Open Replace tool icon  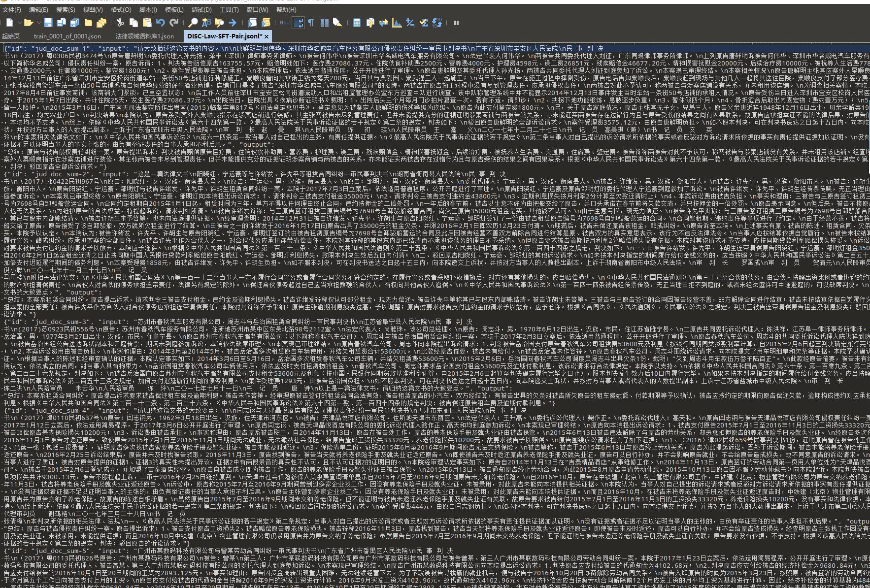pos(206,22)
